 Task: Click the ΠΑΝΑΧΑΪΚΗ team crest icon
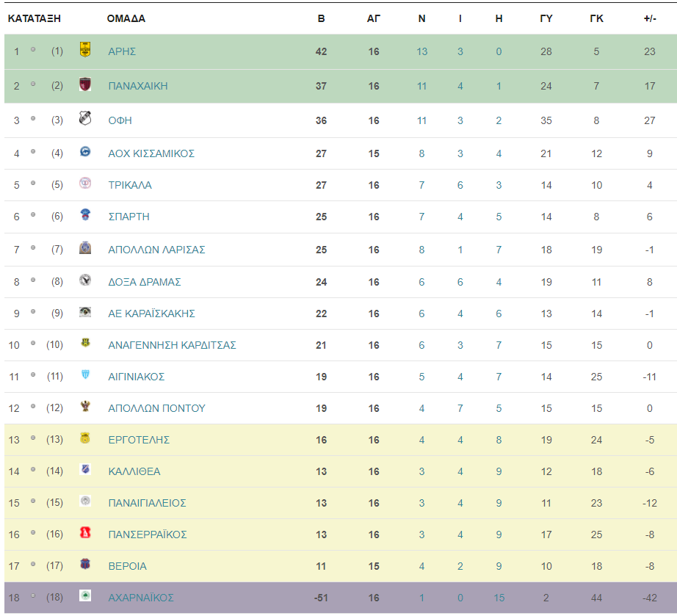[x=85, y=84]
